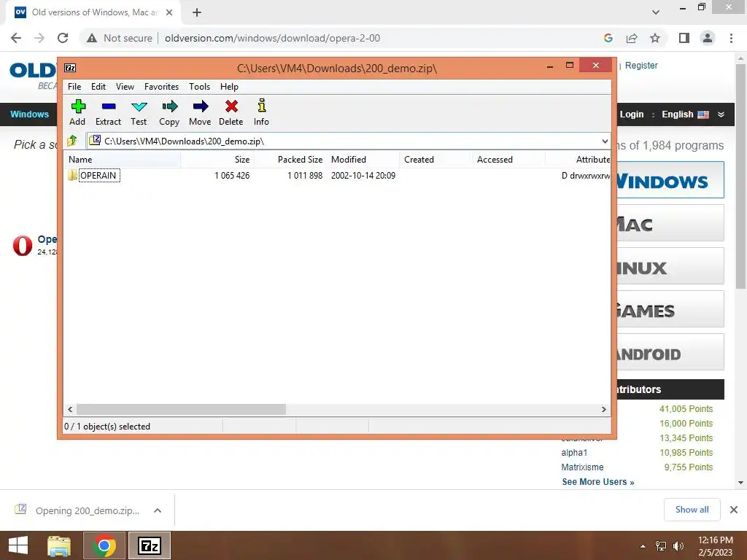
Task: Open File Explorer from the taskbar
Action: [x=59, y=545]
